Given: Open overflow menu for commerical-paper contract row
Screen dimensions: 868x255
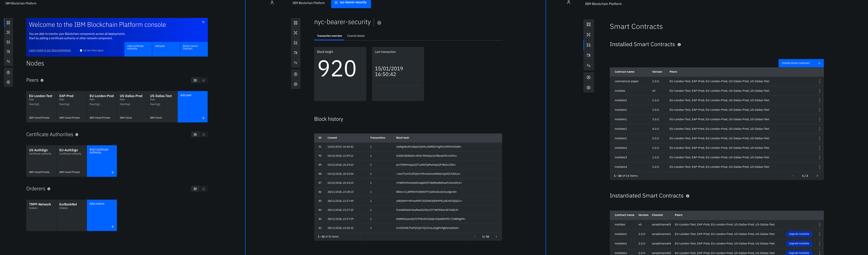Looking at the screenshot, I should (819, 81).
